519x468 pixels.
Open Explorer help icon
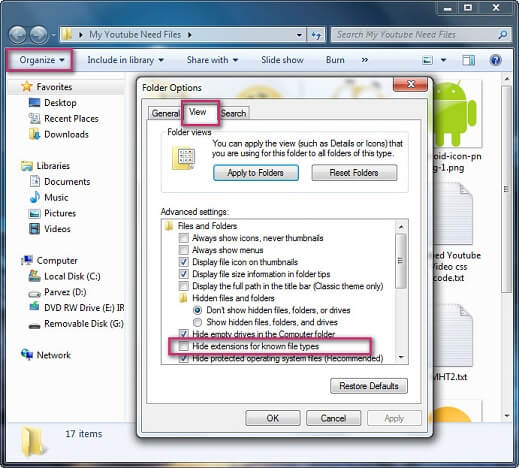(x=495, y=60)
